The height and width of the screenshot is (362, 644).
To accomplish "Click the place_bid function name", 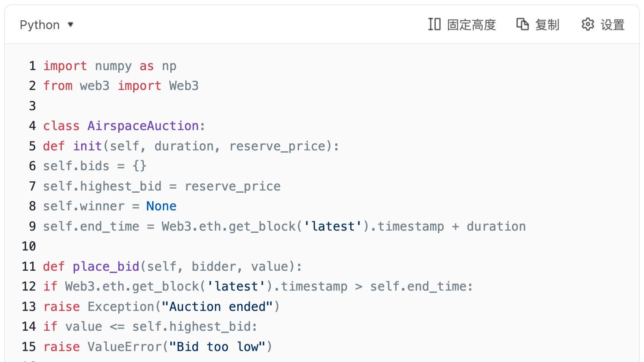I will click(x=106, y=266).
